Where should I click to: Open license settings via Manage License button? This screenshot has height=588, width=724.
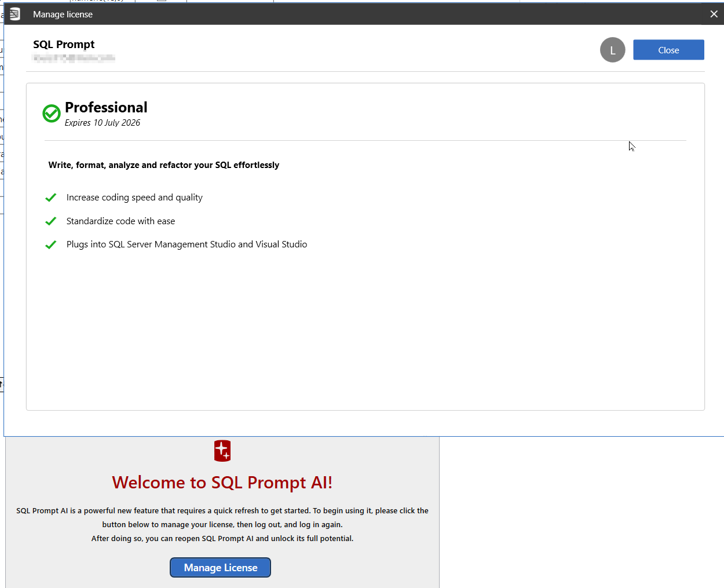click(x=220, y=568)
